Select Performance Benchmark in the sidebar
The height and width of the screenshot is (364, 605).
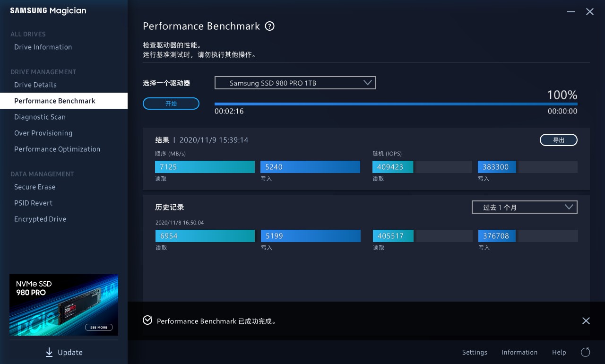64,101
